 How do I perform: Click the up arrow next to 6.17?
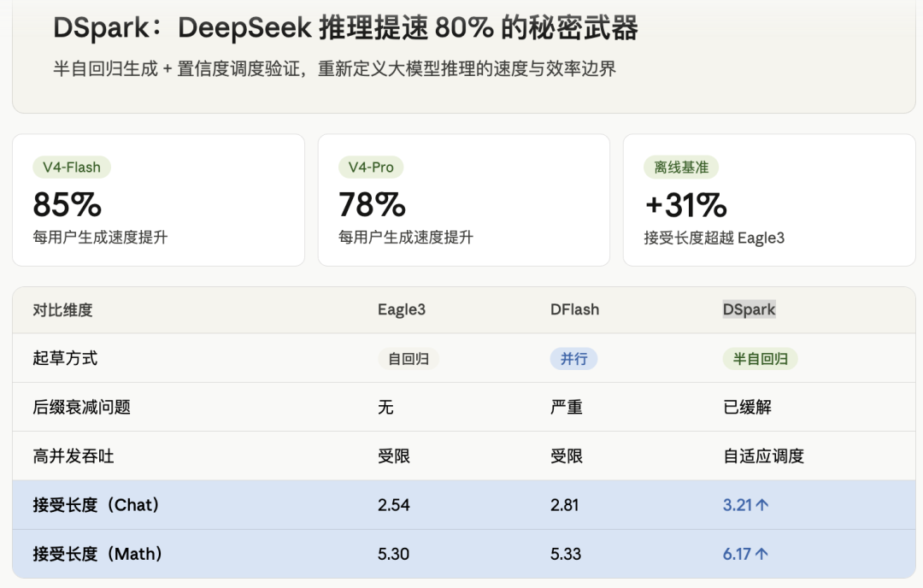[x=761, y=554]
